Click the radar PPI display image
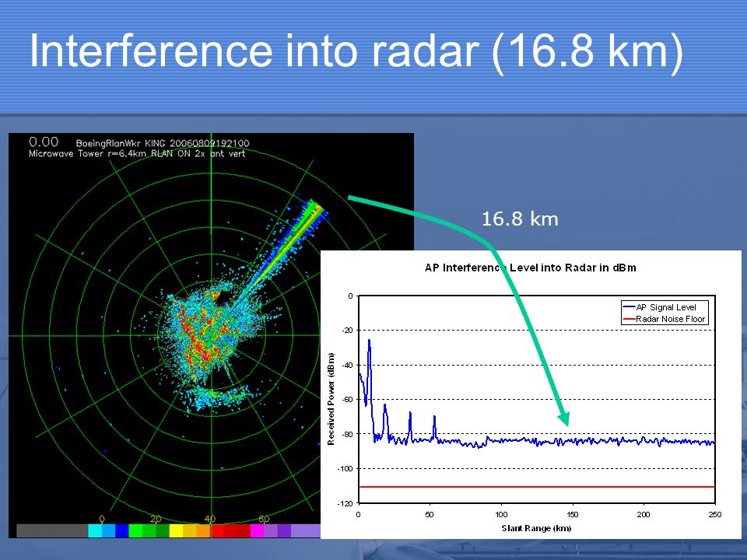 click(x=211, y=335)
